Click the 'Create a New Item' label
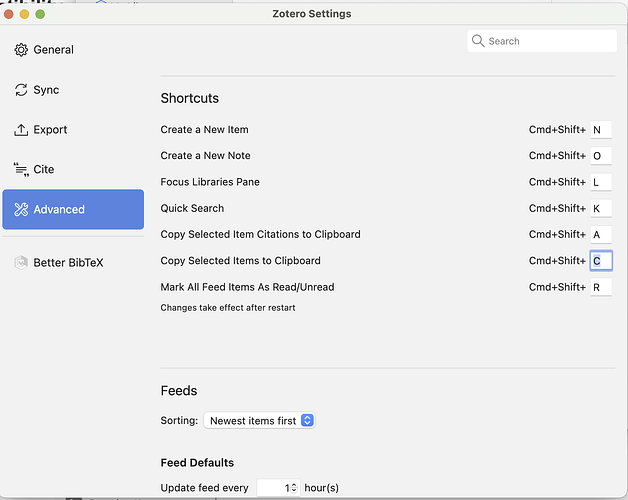Viewport: 628px width, 500px height. click(x=204, y=130)
